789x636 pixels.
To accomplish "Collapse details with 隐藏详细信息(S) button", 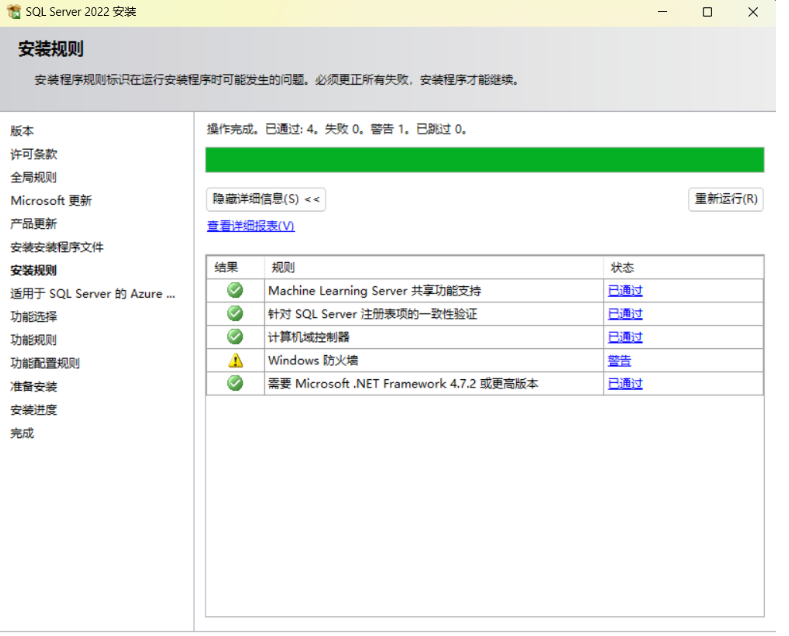I will coord(266,199).
